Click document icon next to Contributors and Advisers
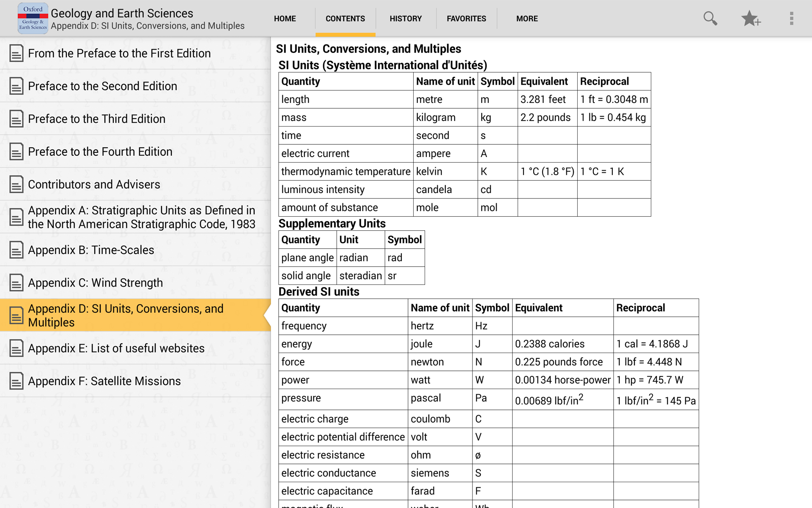Image resolution: width=812 pixels, height=508 pixels. click(16, 184)
